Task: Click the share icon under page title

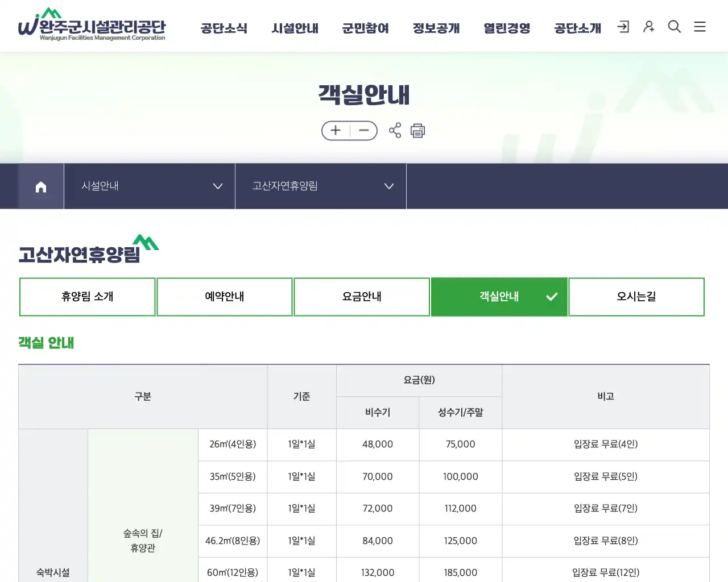Action: click(395, 131)
